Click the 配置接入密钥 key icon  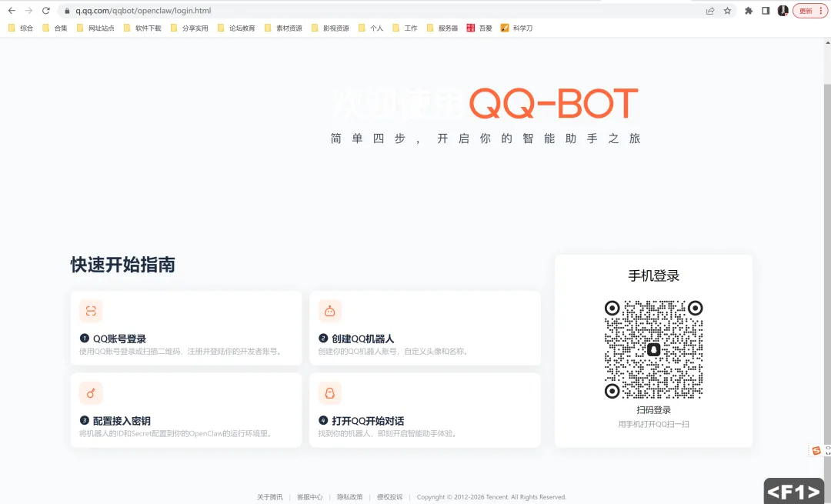(91, 393)
